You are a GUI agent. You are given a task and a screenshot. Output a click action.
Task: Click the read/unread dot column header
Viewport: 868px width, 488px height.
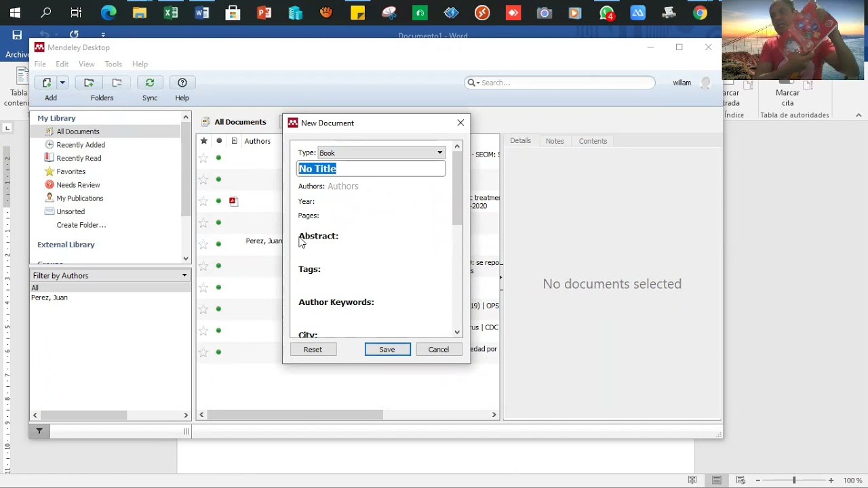click(x=218, y=141)
